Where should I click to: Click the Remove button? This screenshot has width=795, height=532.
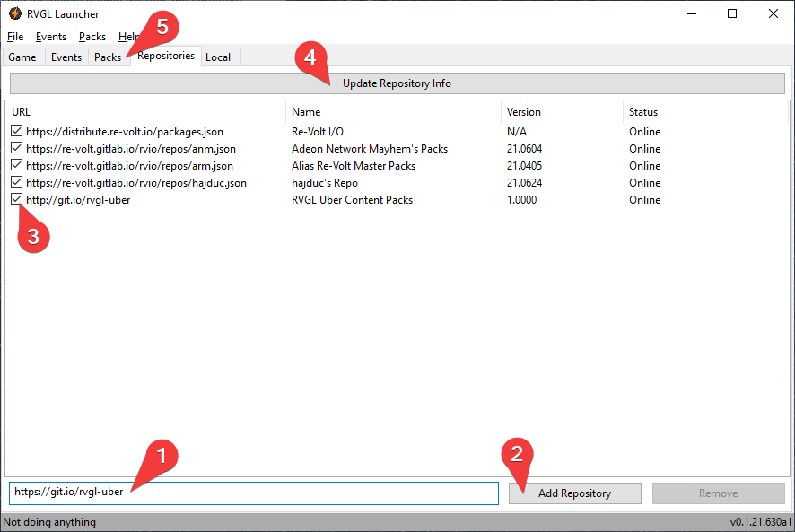(x=718, y=493)
